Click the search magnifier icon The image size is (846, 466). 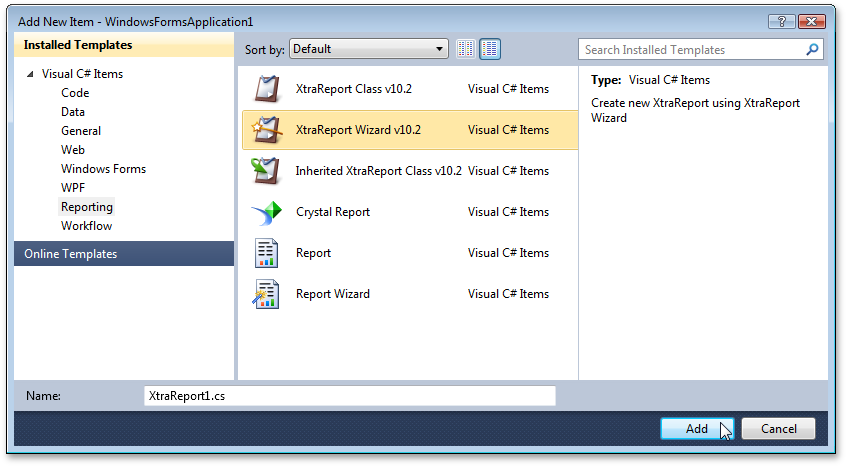coord(812,50)
